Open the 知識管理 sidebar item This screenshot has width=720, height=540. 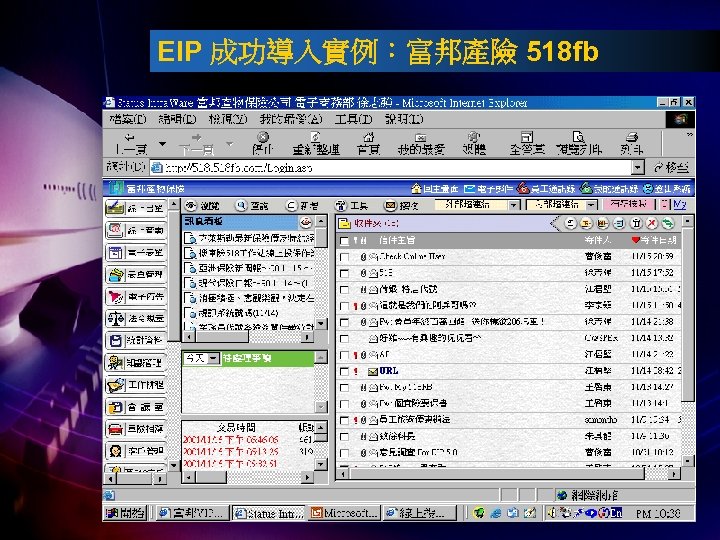click(135, 363)
